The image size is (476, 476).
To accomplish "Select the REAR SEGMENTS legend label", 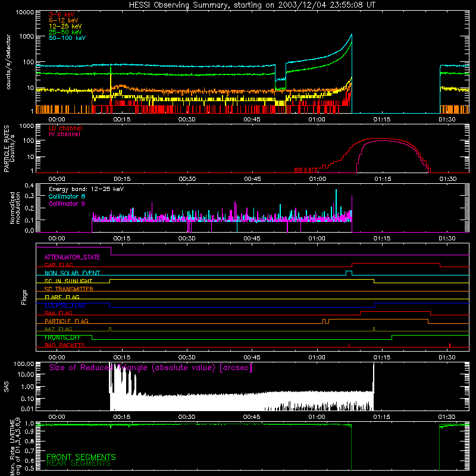I will click(x=79, y=464).
